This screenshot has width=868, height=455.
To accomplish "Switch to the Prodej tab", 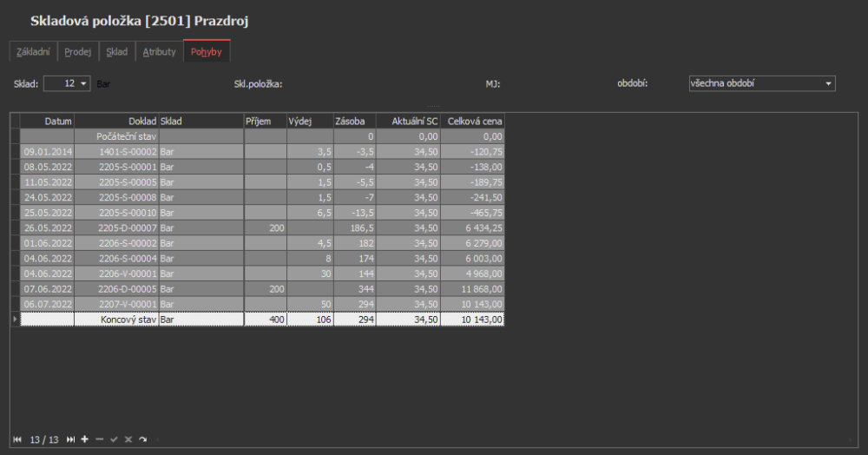I will click(x=77, y=51).
